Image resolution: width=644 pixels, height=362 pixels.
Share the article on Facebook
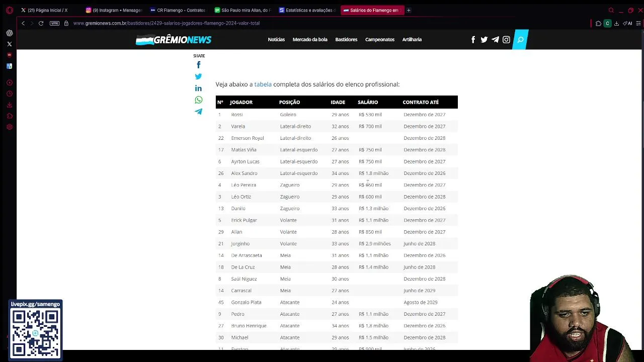(x=198, y=65)
